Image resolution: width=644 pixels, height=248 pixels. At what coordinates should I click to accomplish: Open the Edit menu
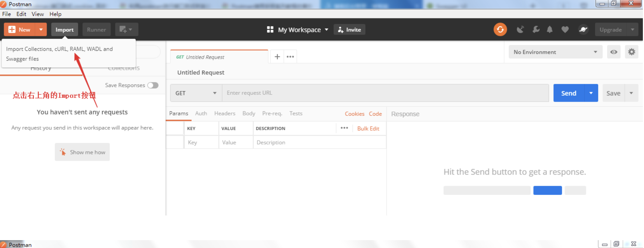(21, 14)
